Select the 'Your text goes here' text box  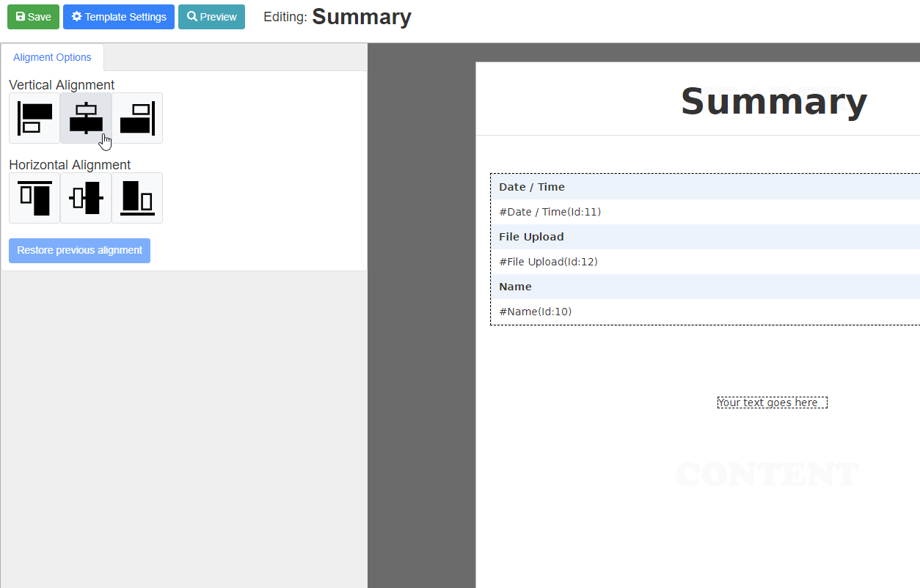pyautogui.click(x=773, y=403)
